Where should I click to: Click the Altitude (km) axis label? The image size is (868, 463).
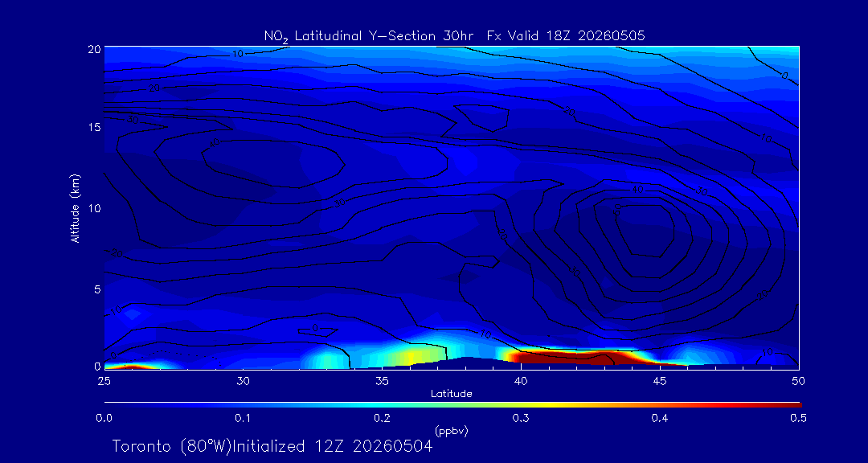pos(74,206)
